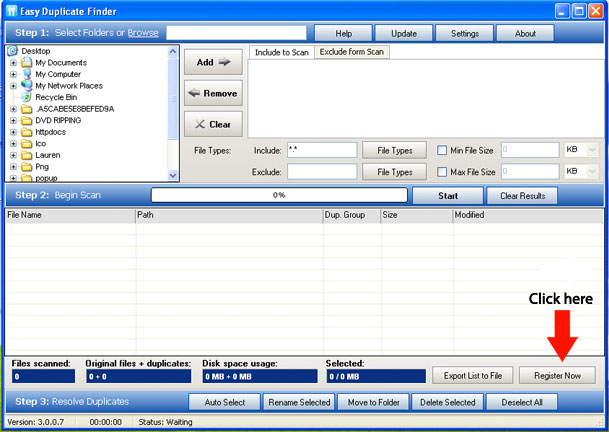Click the Recycle Bin icon
Screen dimensions: 609x432
point(26,97)
